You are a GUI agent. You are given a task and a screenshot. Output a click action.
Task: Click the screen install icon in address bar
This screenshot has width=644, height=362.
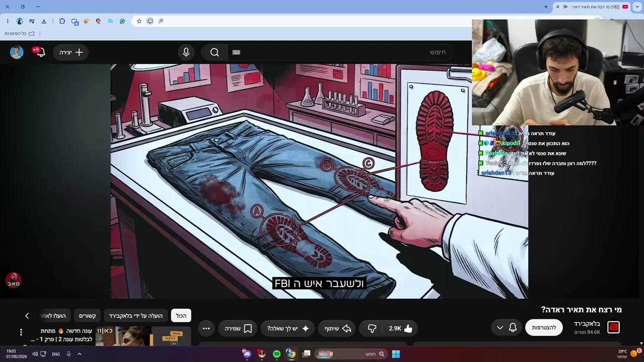click(150, 21)
